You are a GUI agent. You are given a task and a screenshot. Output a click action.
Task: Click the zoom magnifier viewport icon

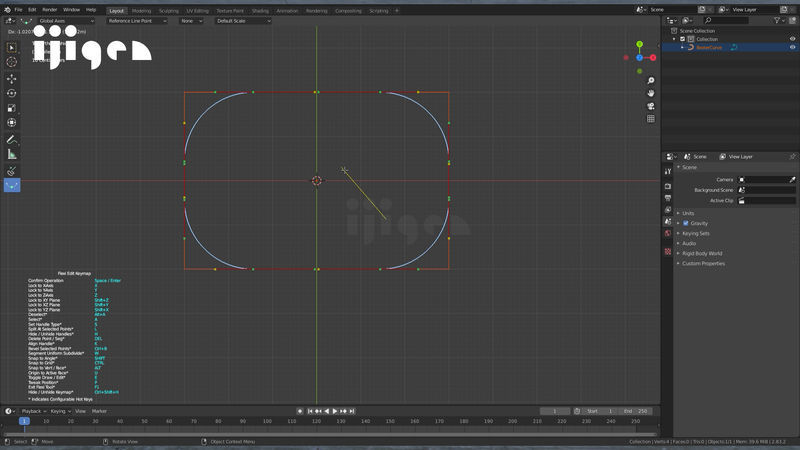coord(651,81)
